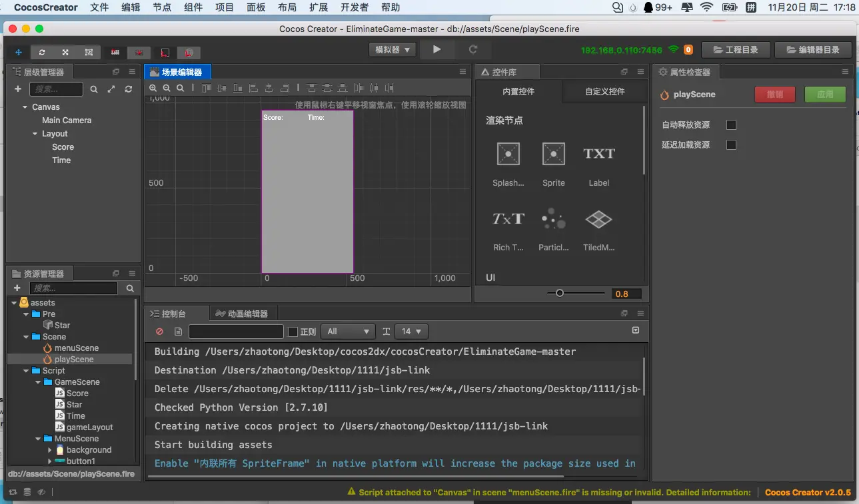The image size is (859, 504).
Task: Click Sprite control icon
Action: pos(554,154)
